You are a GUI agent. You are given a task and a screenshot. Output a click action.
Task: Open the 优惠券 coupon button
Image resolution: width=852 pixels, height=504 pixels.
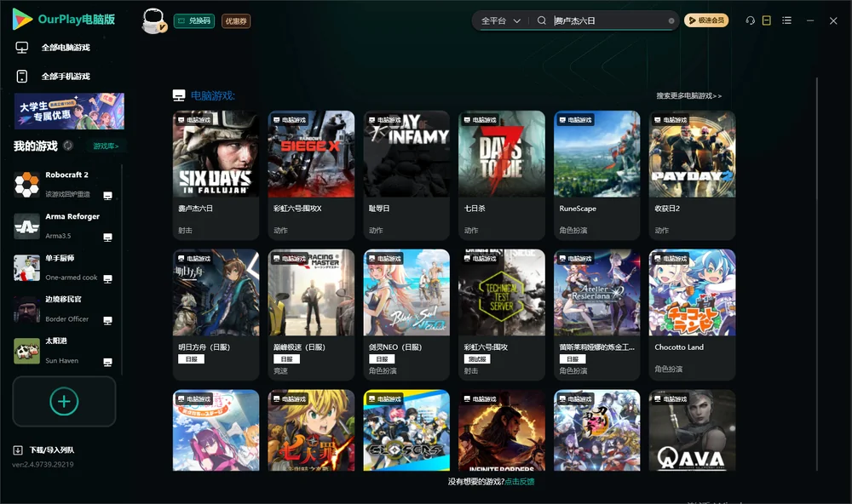pyautogui.click(x=236, y=20)
